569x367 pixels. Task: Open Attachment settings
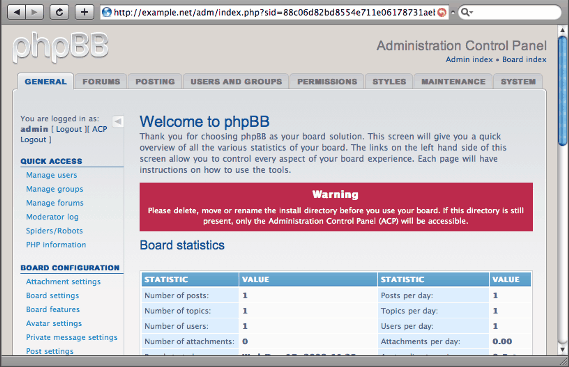point(63,282)
